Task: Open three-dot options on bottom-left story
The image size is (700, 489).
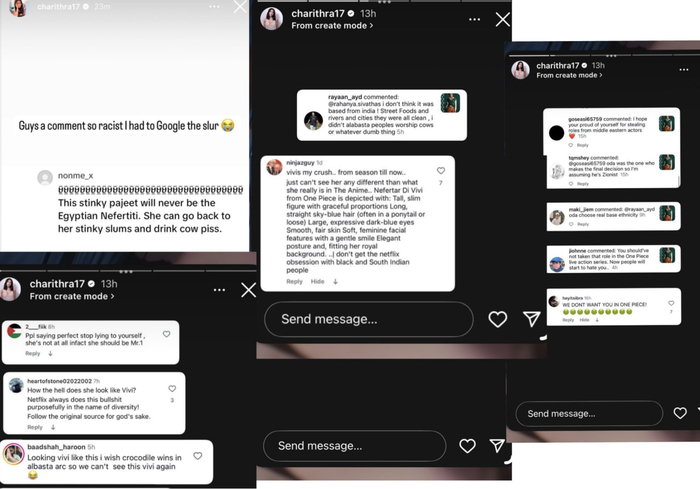Action: 219,290
